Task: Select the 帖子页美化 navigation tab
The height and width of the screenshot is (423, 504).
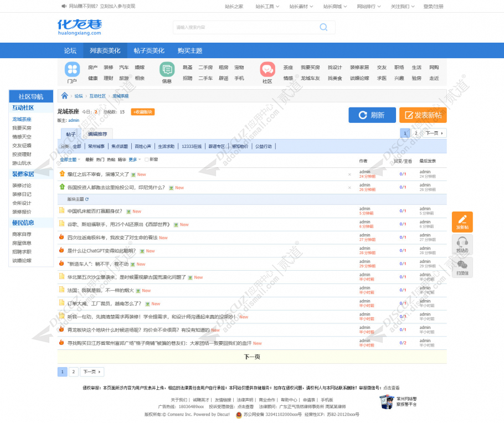Action: click(x=149, y=50)
